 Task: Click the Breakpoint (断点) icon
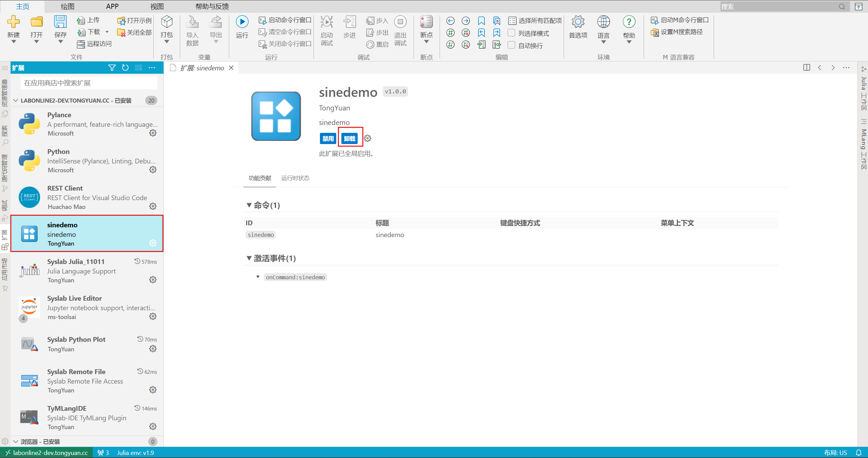pos(426,22)
